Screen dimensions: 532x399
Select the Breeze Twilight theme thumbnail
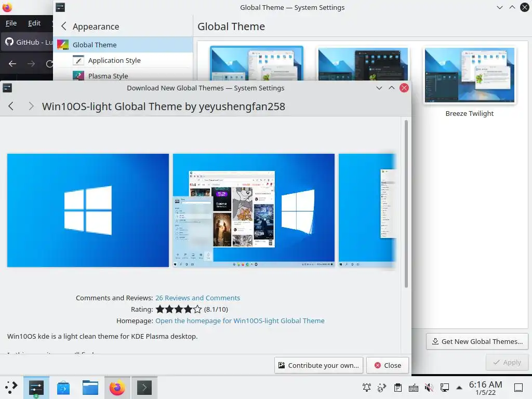pos(470,75)
